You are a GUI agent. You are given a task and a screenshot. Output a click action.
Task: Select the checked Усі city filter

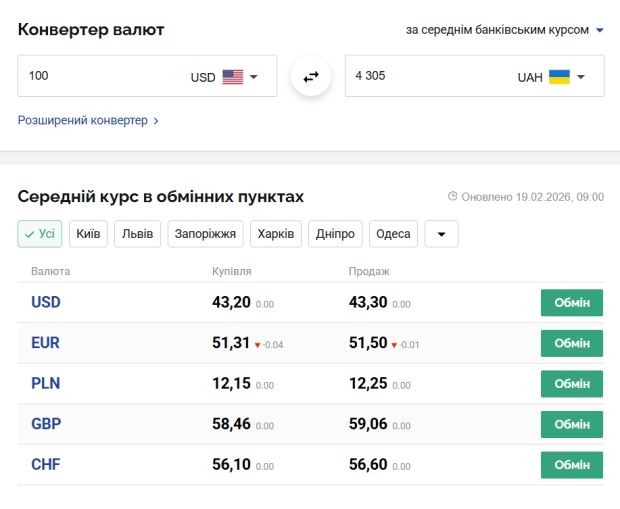[40, 234]
